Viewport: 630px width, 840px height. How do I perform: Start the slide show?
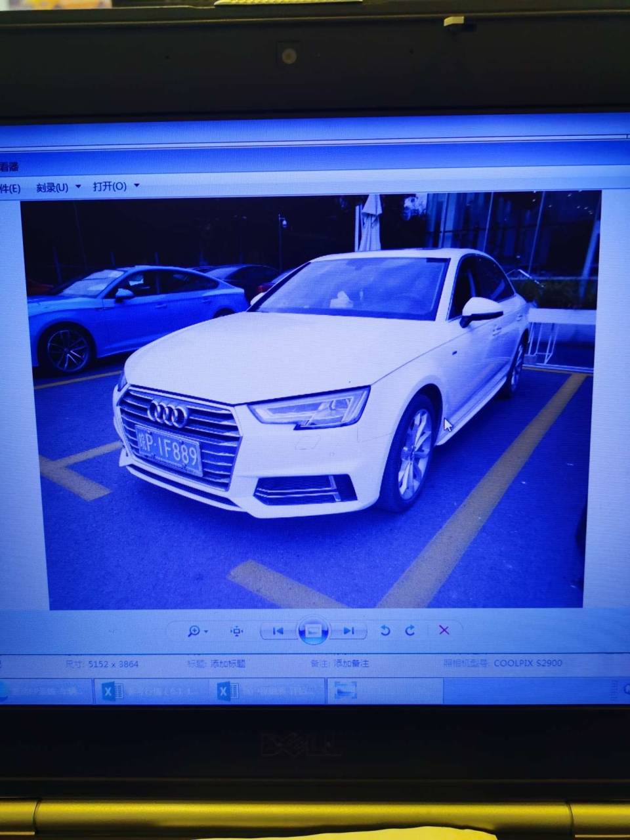313,631
